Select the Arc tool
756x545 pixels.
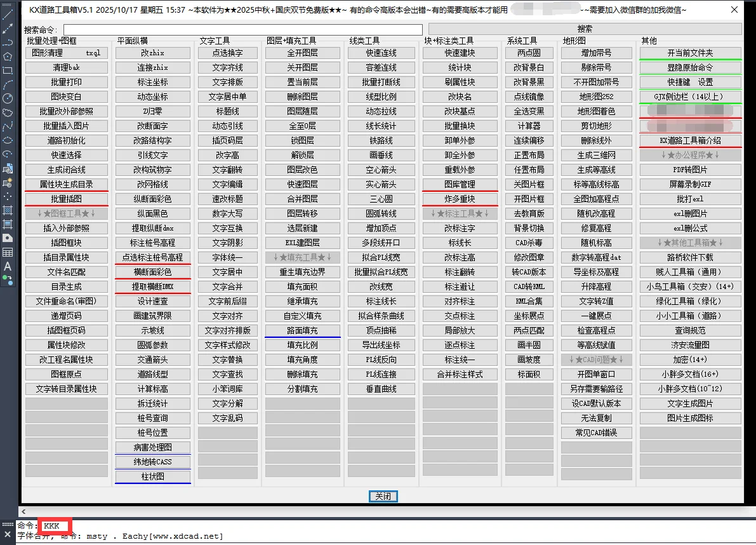(7, 84)
